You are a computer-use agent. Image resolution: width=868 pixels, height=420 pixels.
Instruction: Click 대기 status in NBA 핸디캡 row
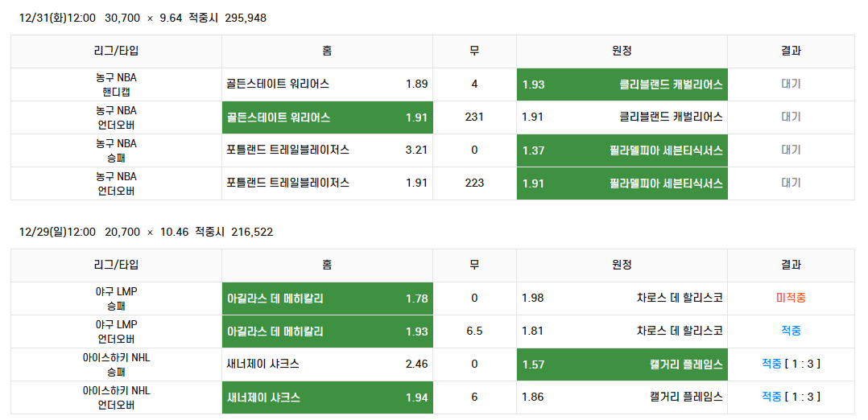[791, 84]
